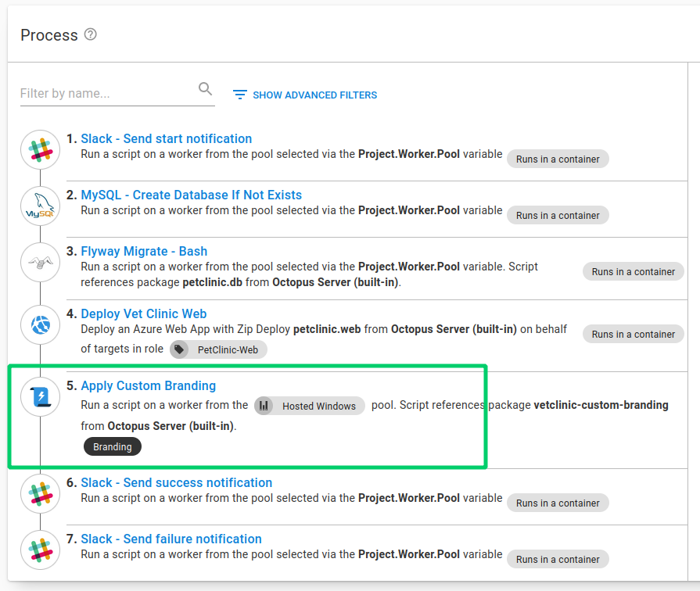This screenshot has width=700, height=591.
Task: Click the MySQL step icon
Action: point(40,206)
